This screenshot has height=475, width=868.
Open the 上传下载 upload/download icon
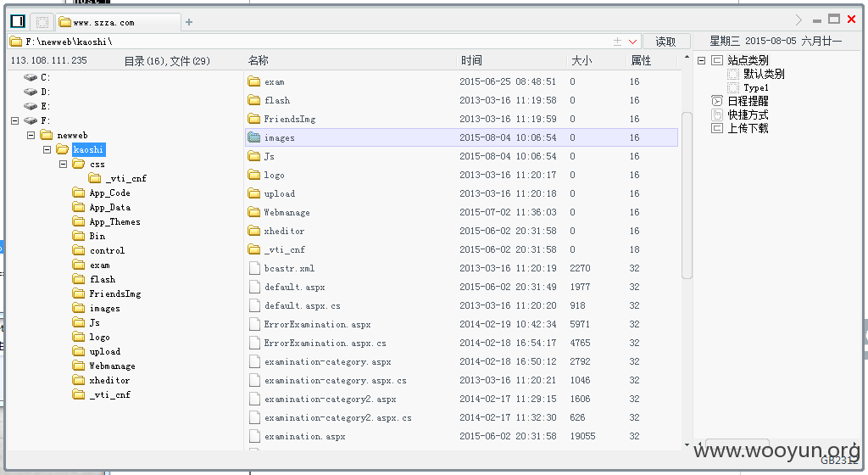click(x=717, y=128)
